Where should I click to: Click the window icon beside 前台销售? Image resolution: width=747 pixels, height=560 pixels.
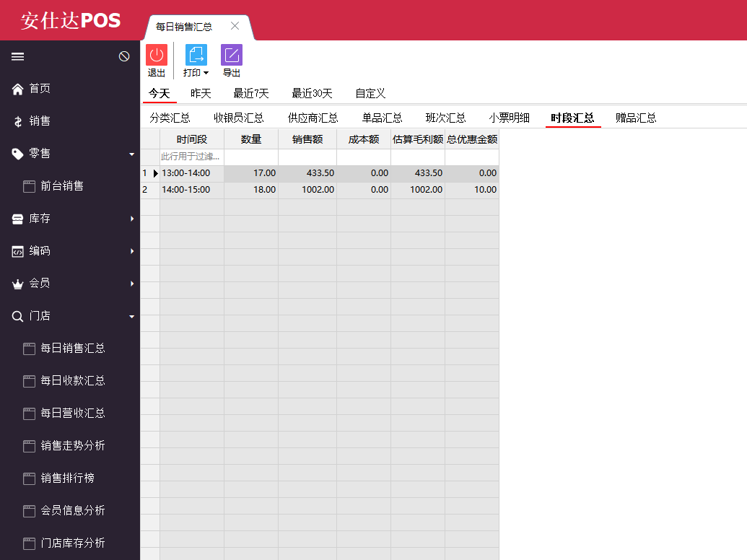(29, 186)
